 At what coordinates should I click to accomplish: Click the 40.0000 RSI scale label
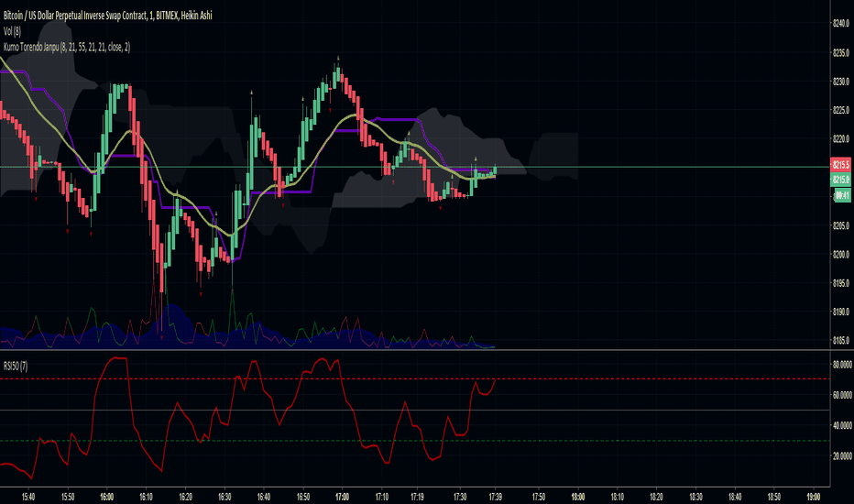[842, 425]
